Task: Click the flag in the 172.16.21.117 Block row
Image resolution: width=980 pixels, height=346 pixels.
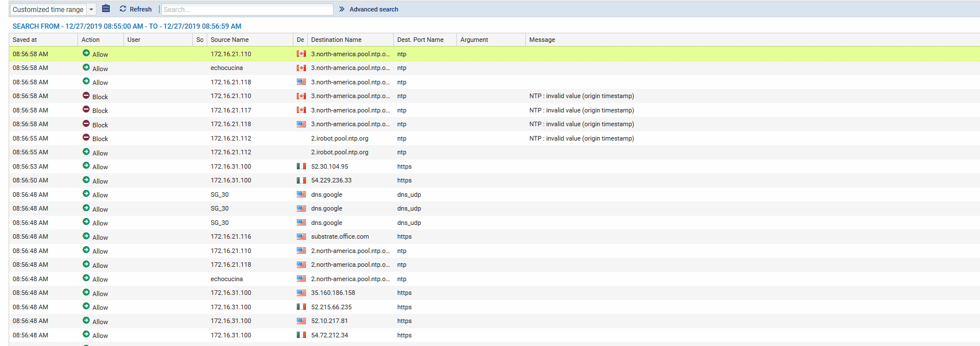Action: 301,110
